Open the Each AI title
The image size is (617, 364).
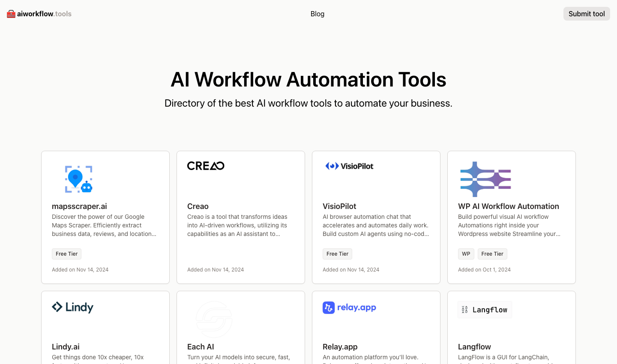[201, 347]
